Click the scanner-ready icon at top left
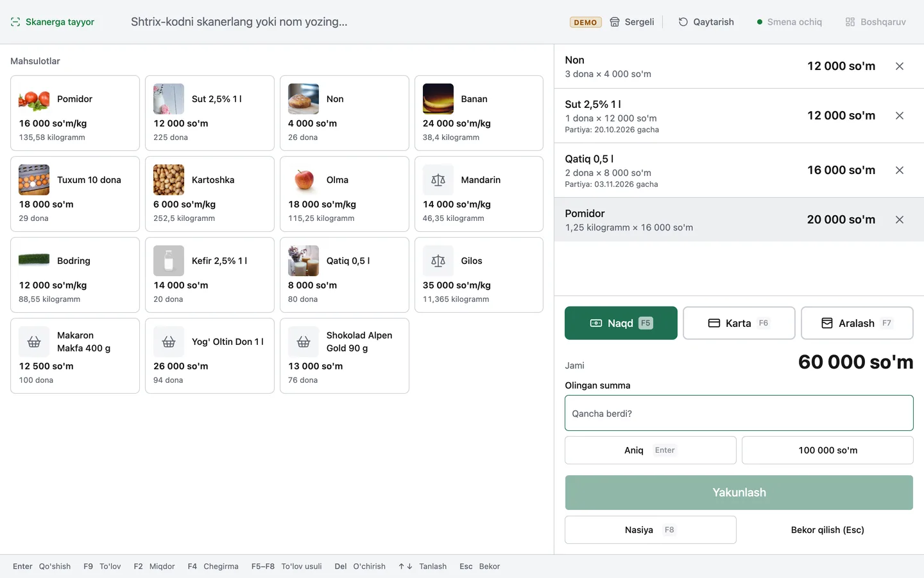This screenshot has height=578, width=924. click(15, 22)
